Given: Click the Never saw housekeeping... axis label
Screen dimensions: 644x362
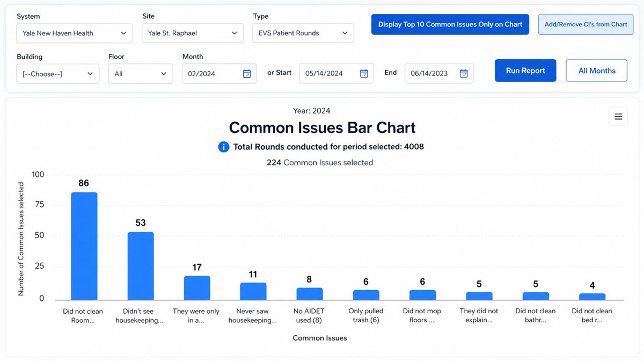Looking at the screenshot, I should click(x=253, y=315).
